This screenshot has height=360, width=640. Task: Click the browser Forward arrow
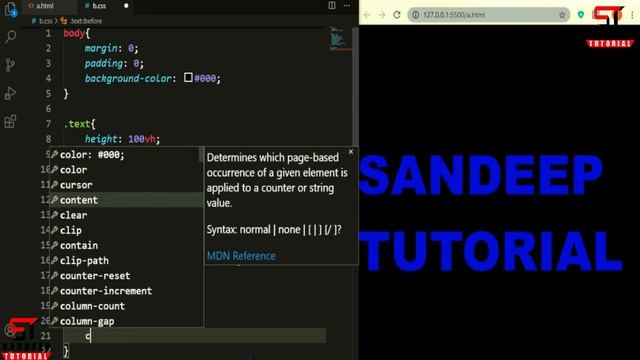[382, 15]
